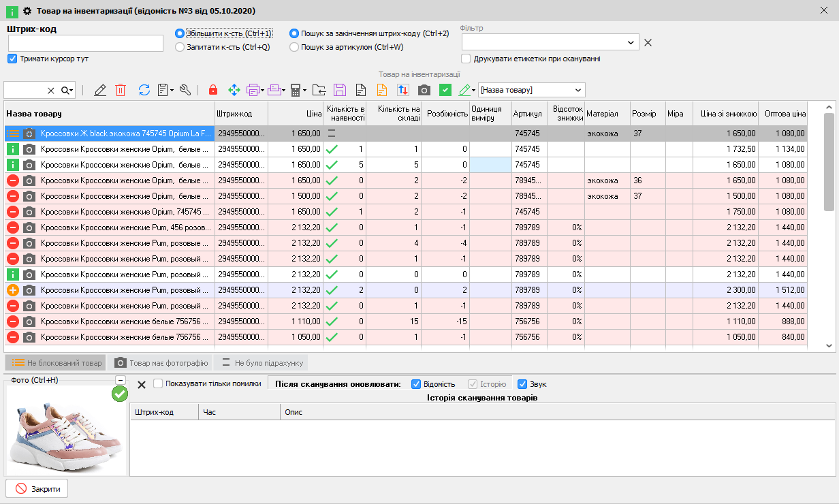Toggle the 'Звук' checkbox
The image size is (839, 504).
(522, 384)
